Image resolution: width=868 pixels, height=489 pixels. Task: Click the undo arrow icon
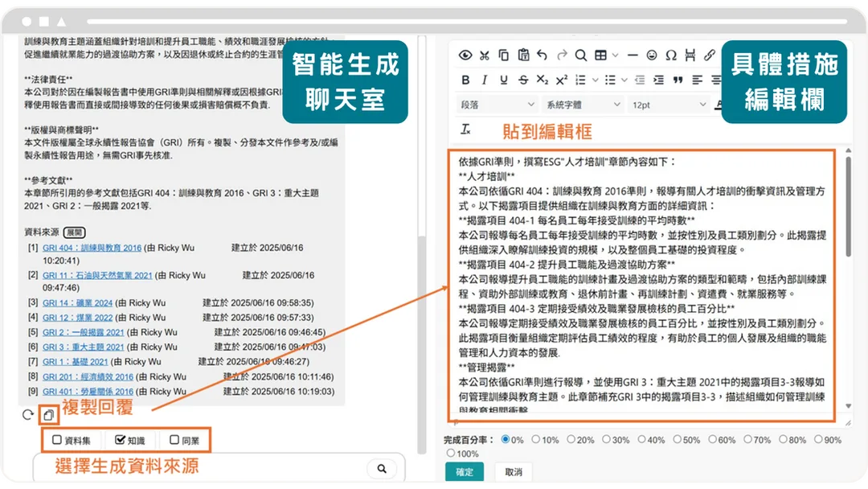542,55
